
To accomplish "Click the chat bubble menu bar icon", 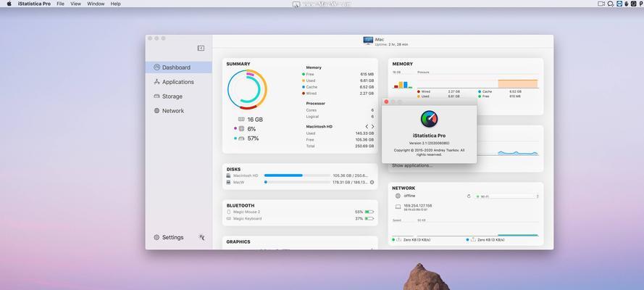I will point(611,4).
